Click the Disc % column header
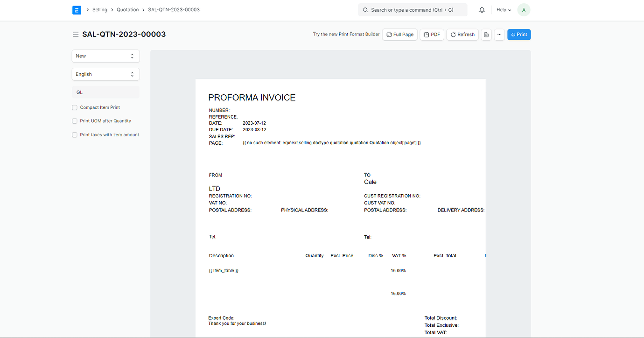This screenshot has width=644, height=338. tap(376, 256)
